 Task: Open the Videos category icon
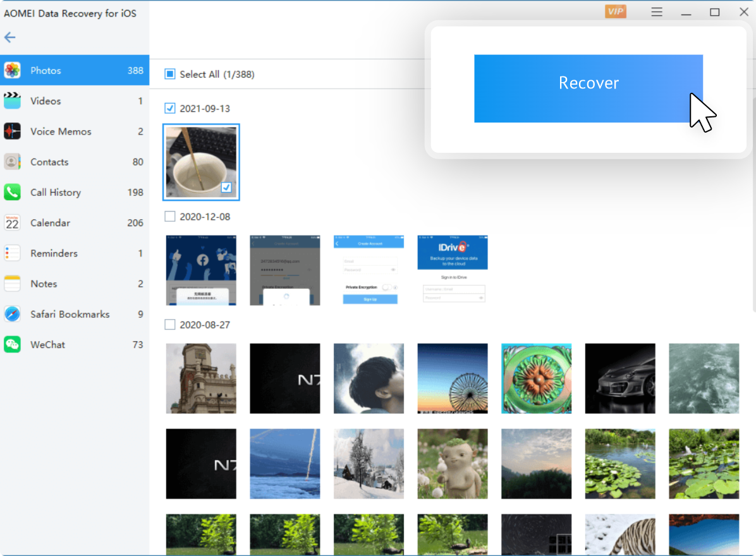coord(12,101)
